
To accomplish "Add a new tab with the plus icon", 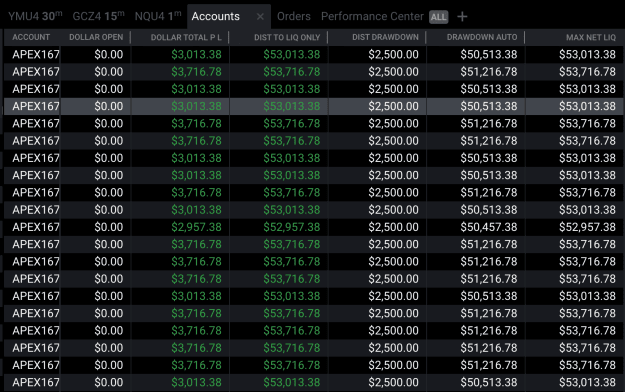I will point(462,17).
